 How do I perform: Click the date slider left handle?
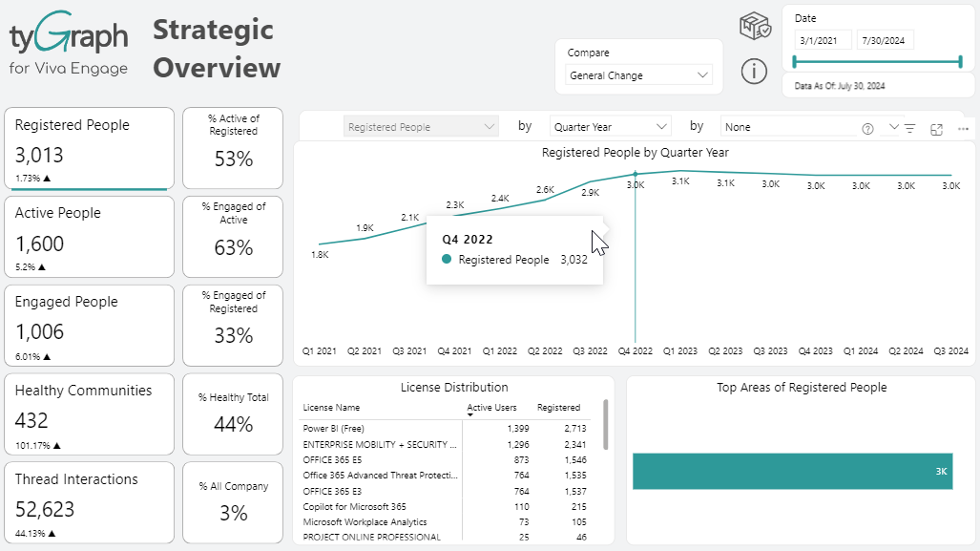coord(794,61)
